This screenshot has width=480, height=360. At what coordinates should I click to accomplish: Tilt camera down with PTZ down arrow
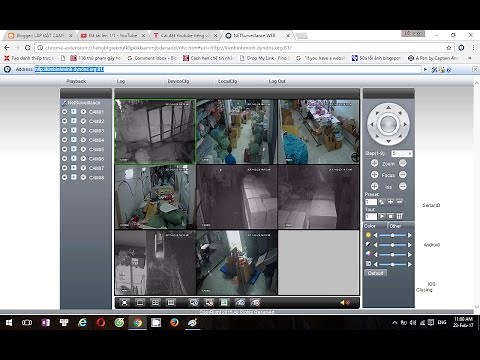pyautogui.click(x=388, y=141)
